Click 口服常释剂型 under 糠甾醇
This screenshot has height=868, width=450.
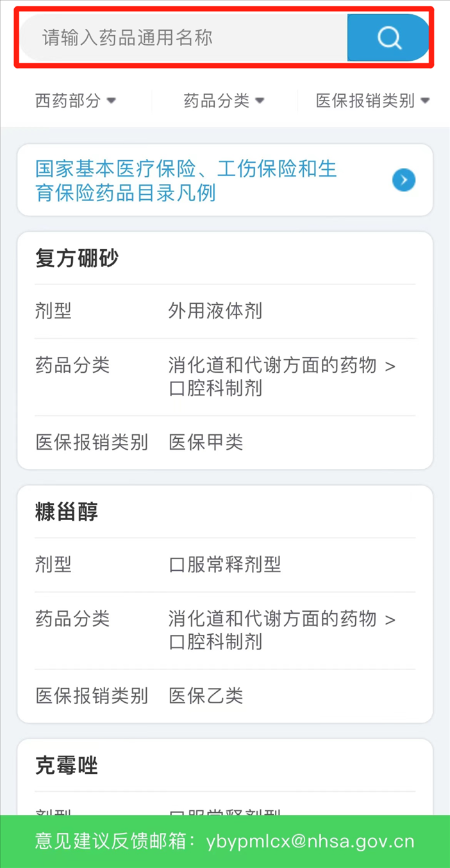[225, 565]
